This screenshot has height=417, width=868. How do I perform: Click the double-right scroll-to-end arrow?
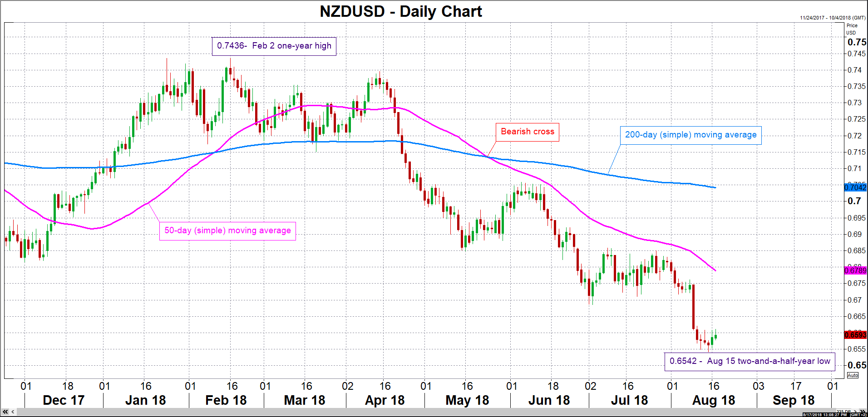863,412
